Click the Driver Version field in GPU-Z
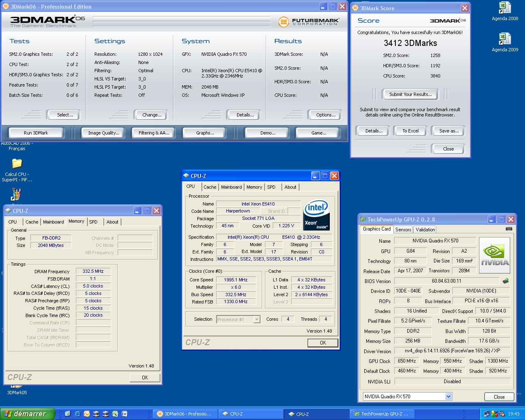Image resolution: width=525 pixels, height=420 pixels. pyautogui.click(x=452, y=351)
